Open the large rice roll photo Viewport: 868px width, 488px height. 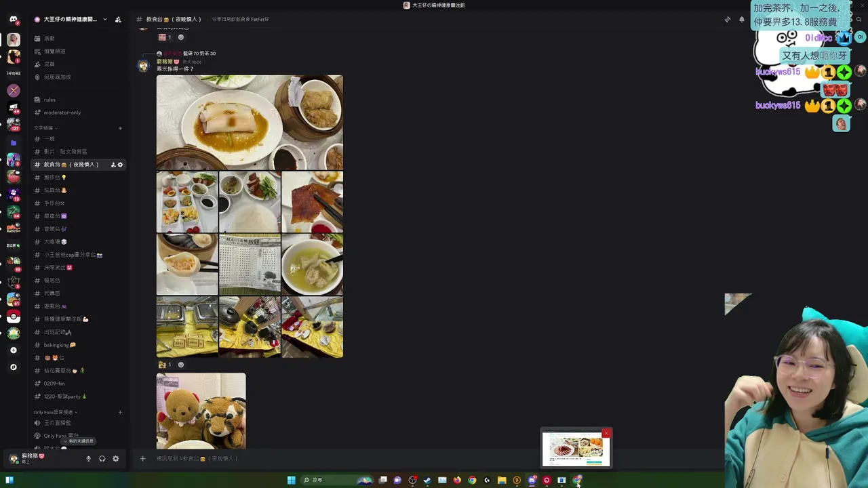[x=250, y=122]
